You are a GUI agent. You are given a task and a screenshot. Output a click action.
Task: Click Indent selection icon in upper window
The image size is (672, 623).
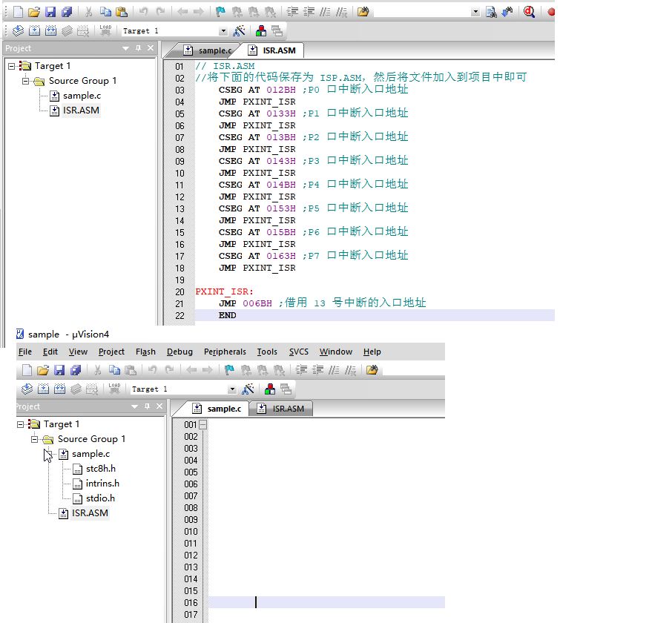[292, 12]
